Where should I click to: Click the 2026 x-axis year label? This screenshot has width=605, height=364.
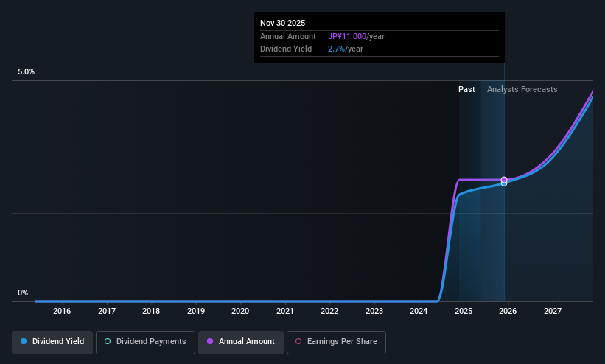(x=508, y=311)
